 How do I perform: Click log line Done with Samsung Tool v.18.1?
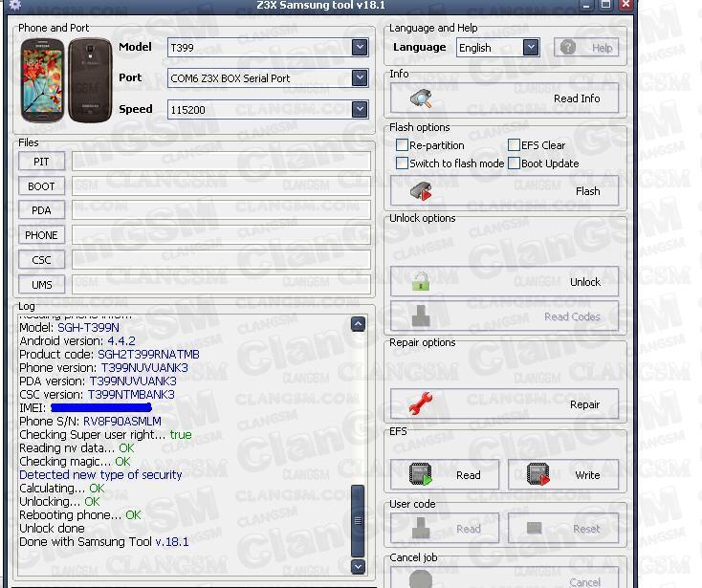[x=104, y=541]
